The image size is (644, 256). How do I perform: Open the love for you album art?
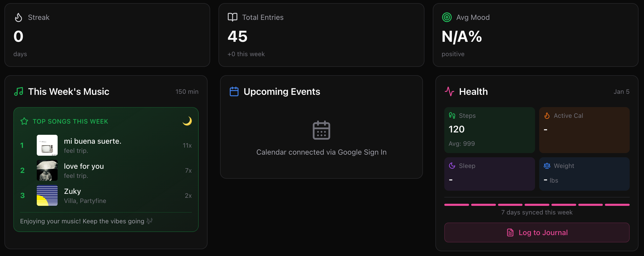tap(47, 170)
